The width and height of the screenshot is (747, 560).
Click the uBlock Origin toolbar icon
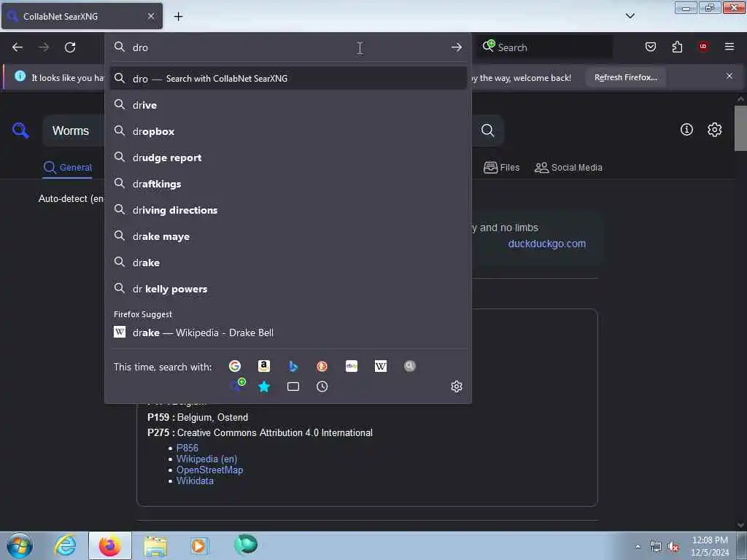point(703,47)
